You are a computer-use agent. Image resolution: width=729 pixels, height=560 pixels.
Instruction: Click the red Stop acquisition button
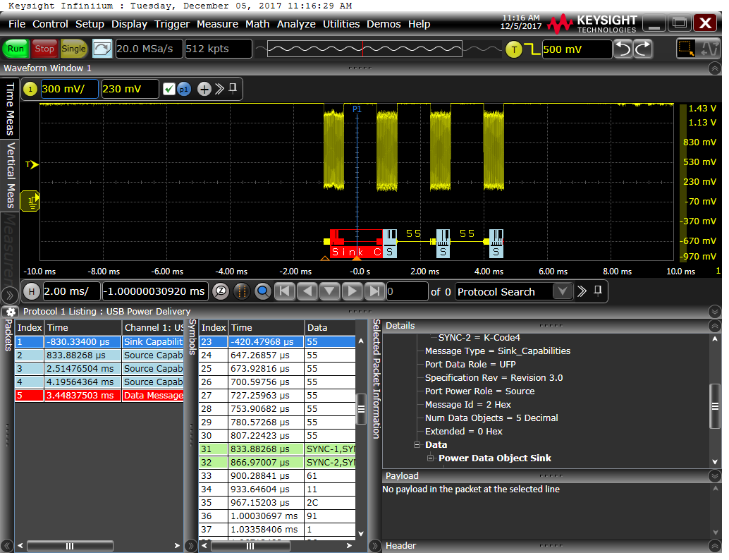coord(44,49)
